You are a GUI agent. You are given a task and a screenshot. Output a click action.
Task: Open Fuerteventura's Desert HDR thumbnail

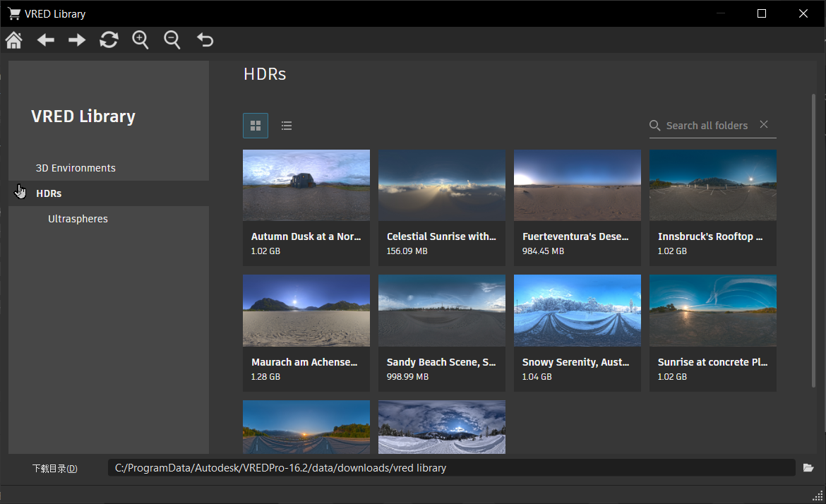point(577,186)
